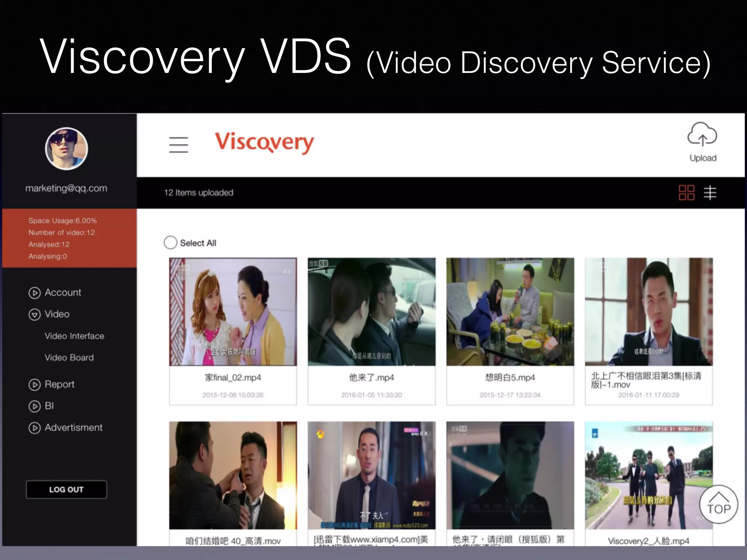Click the date 2015-12-17 13:22:34
The image size is (747, 560).
tap(510, 395)
